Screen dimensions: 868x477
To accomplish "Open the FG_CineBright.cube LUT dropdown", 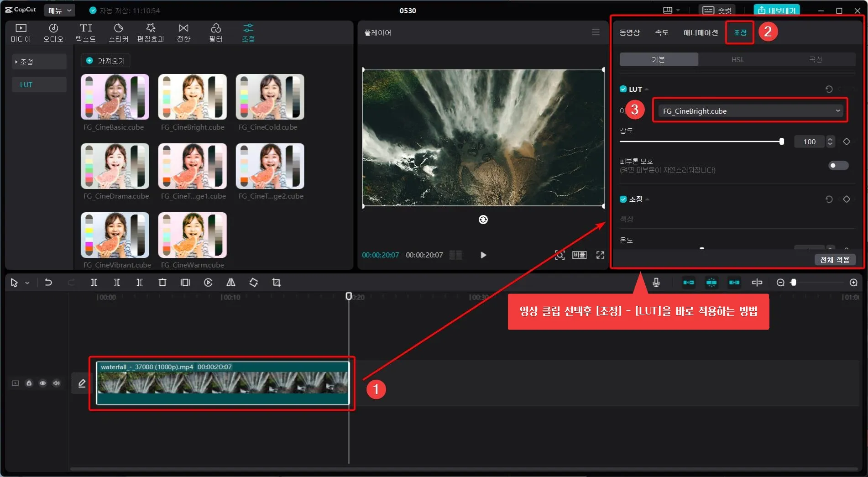I will click(x=751, y=111).
